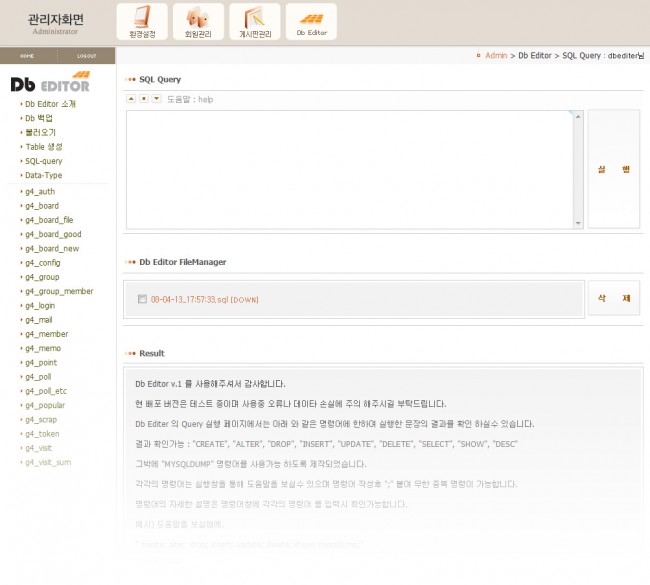
Task: Open SQL-query menu item
Action: pos(44,161)
